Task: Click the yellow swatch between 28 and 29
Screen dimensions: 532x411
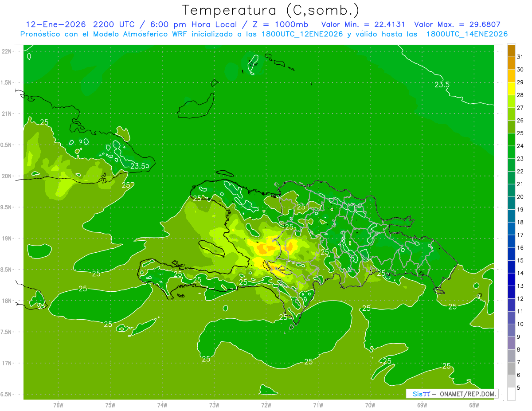Action: (511, 89)
